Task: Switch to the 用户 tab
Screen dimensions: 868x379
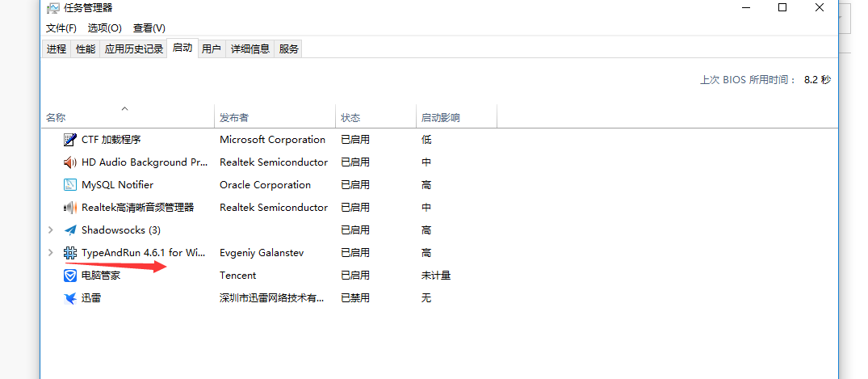Action: [212, 48]
